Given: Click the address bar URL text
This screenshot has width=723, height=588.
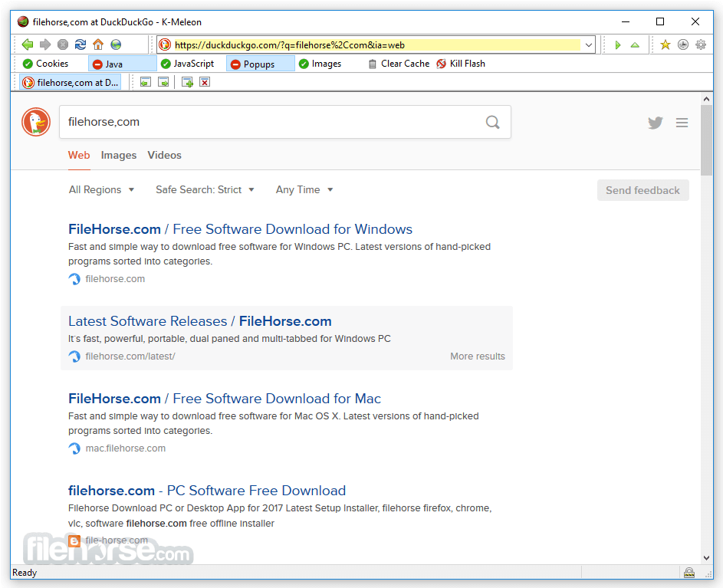Looking at the screenshot, I should (x=290, y=44).
